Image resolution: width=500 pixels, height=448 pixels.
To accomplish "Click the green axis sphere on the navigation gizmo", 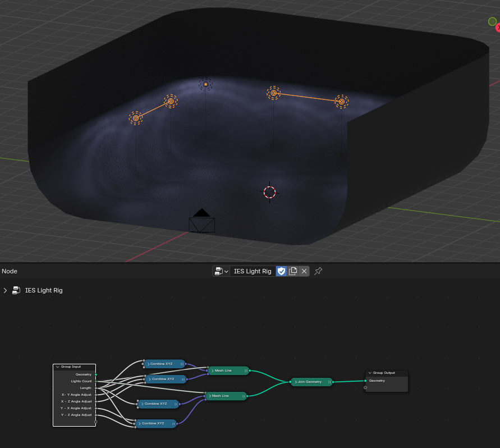I will coord(491,21).
